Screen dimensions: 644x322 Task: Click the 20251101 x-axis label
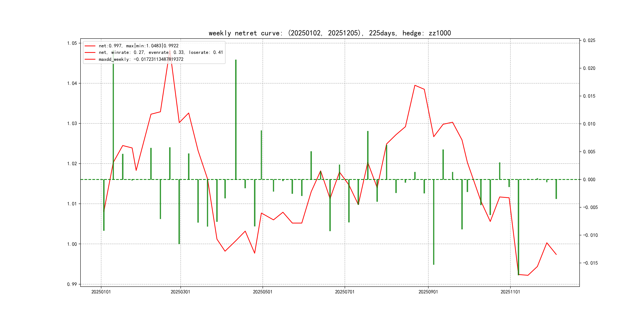pyautogui.click(x=510, y=292)
